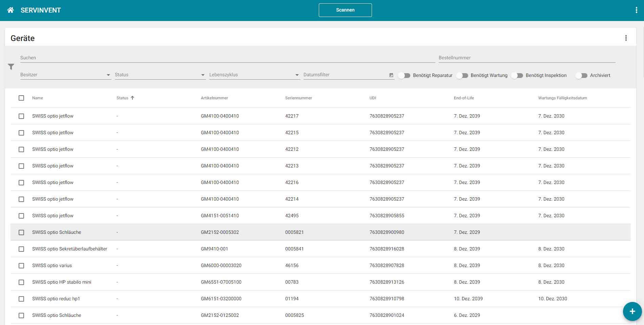Select the SWISS optio varius row checkbox
Viewport: 644px width, 325px height.
pos(21,266)
